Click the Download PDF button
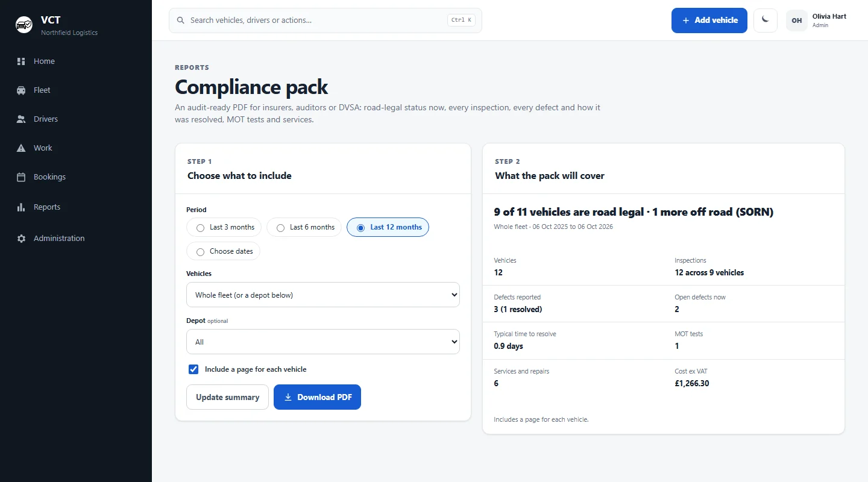This screenshot has width=868, height=482. (x=317, y=397)
